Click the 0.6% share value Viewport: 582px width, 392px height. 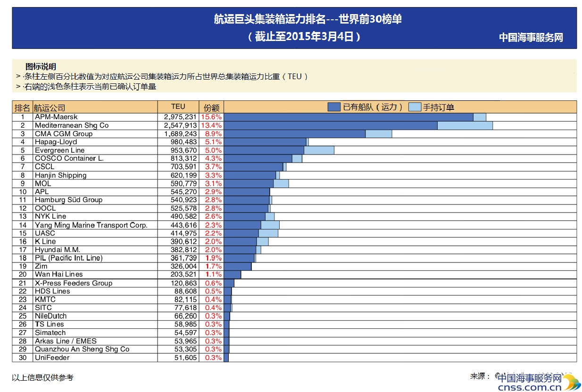(213, 283)
